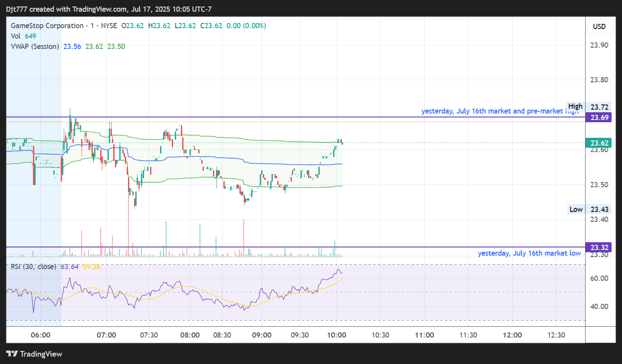
Task: Click the 08:00 time axis label
Action: pos(190,335)
